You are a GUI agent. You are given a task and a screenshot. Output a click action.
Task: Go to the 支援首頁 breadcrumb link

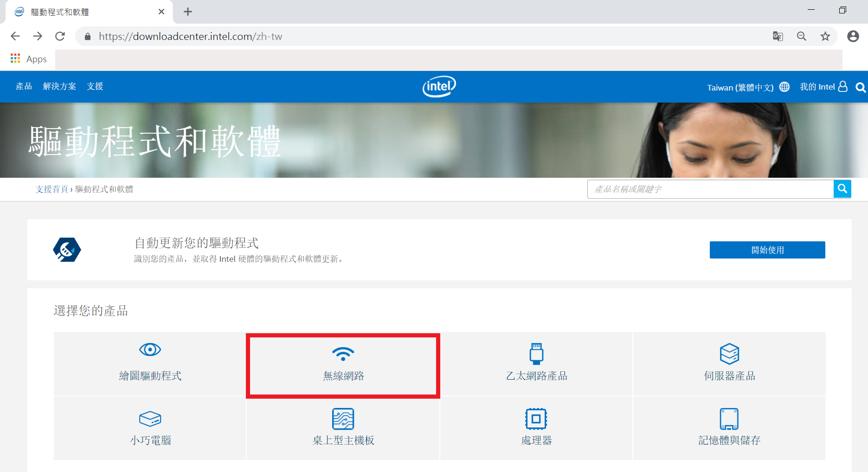pyautogui.click(x=52, y=189)
